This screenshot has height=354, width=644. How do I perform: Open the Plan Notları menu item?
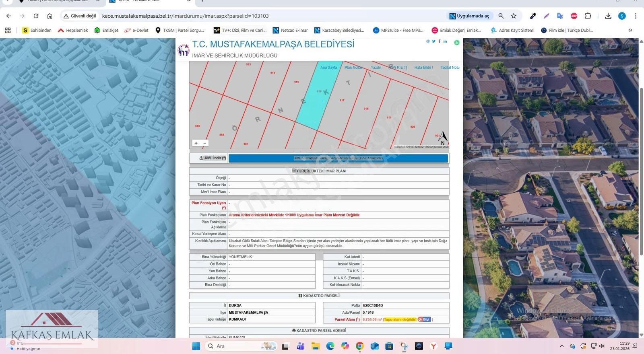coord(354,68)
